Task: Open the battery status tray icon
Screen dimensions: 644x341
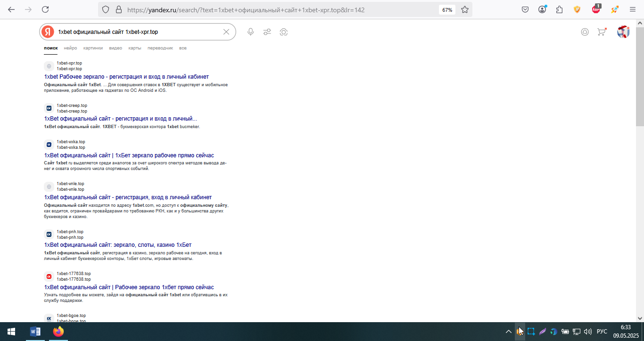Action: click(565, 332)
